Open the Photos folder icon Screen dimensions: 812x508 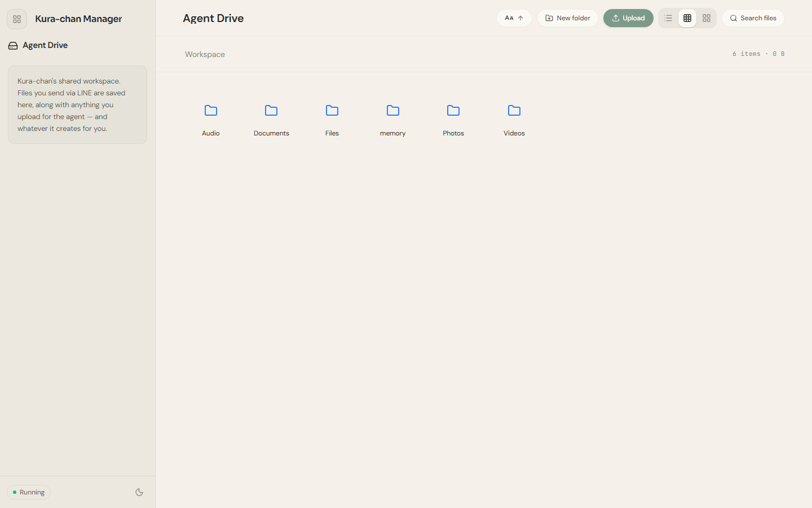coord(453,111)
